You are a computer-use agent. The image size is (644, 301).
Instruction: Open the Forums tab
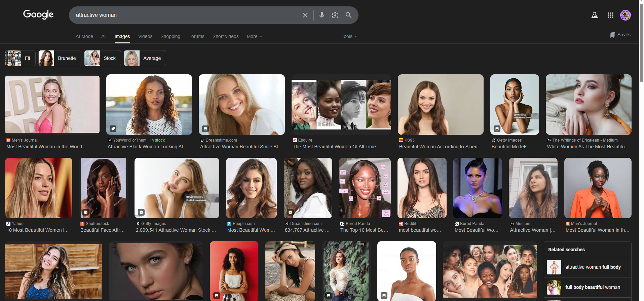pos(196,36)
